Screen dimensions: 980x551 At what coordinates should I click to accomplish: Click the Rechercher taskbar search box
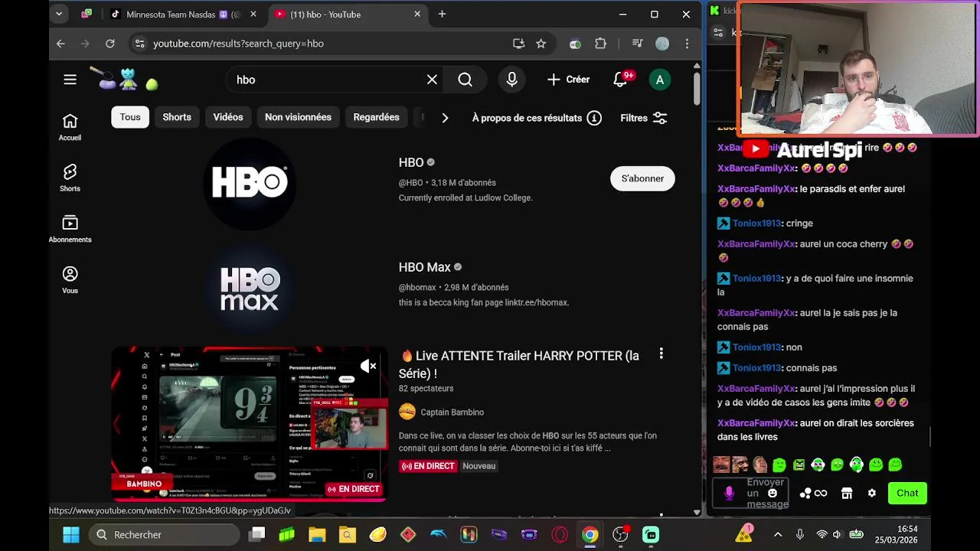pos(164,534)
